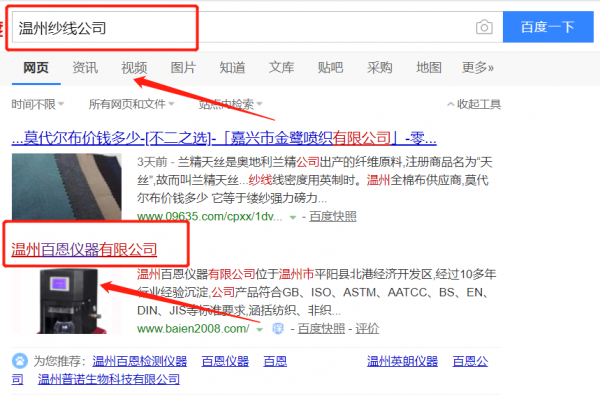Click the 百度一下 search button
Viewport: 600px width, 396px height.
pyautogui.click(x=548, y=27)
